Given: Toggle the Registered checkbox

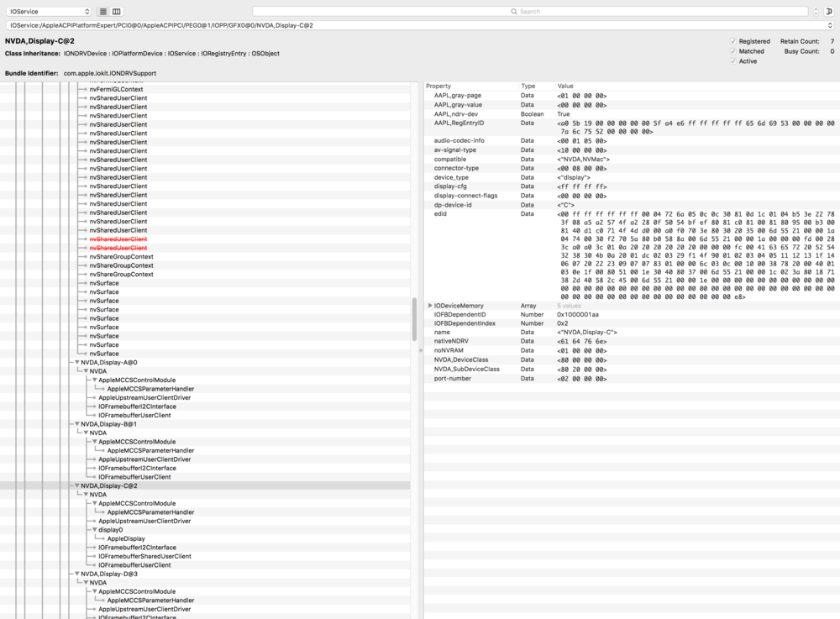Looking at the screenshot, I should 732,41.
